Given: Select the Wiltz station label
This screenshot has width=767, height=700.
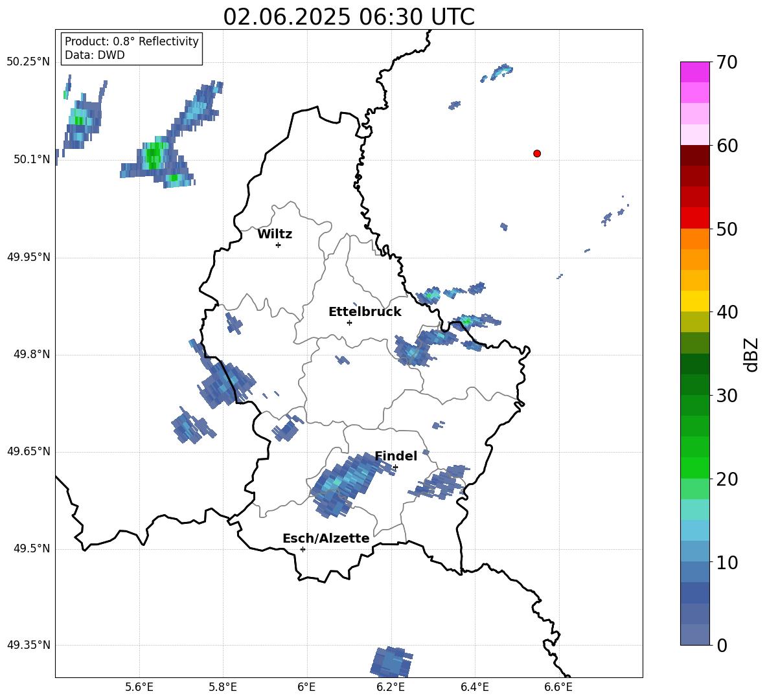Looking at the screenshot, I should [275, 234].
